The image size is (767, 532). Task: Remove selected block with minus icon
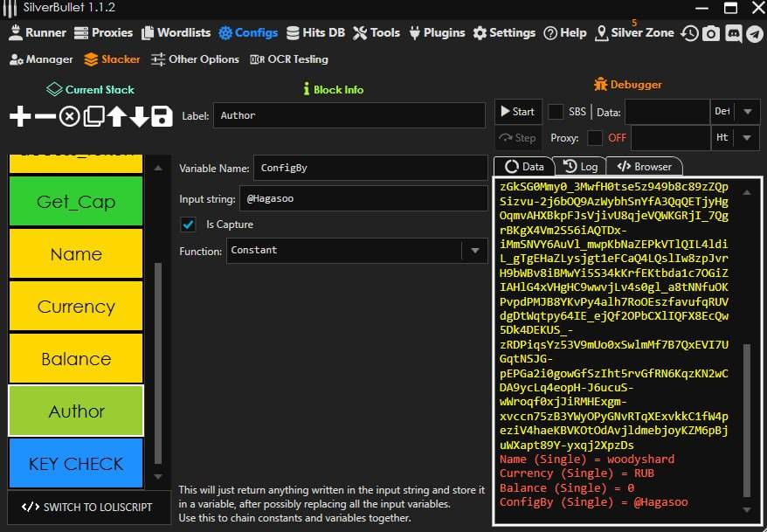[x=45, y=116]
